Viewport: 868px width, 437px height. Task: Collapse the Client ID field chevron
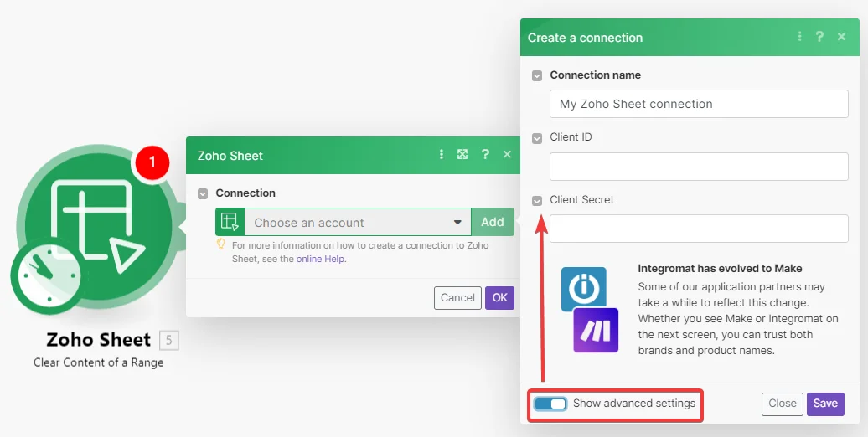pyautogui.click(x=537, y=138)
